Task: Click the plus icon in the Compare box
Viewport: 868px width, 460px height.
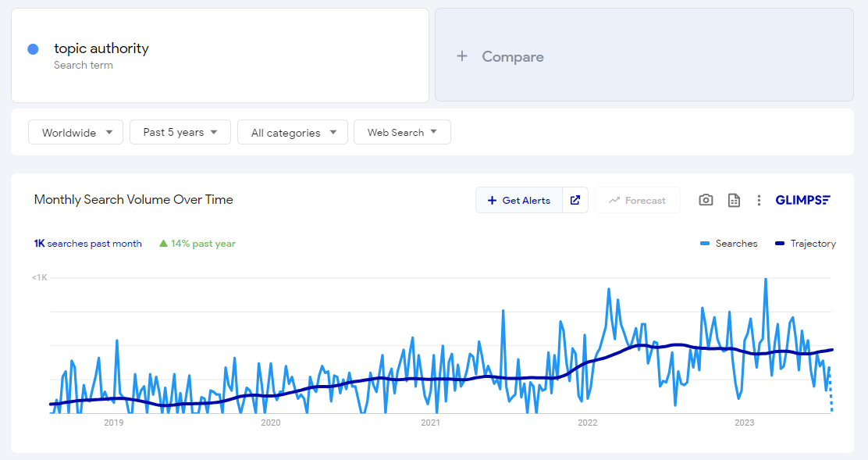Action: (x=461, y=55)
